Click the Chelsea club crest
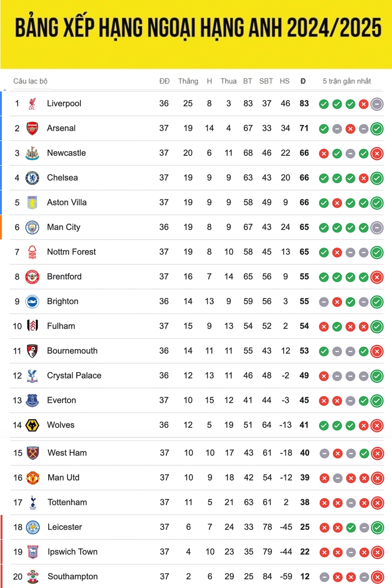The image size is (392, 588). coord(32,178)
